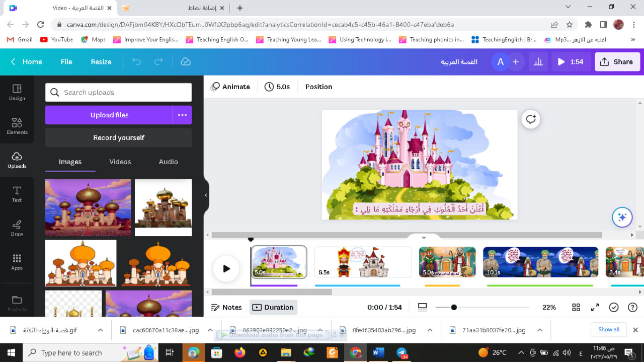Select the 10.1s scene thumbnail
Viewport: 644px width, 362px height.
(x=540, y=262)
